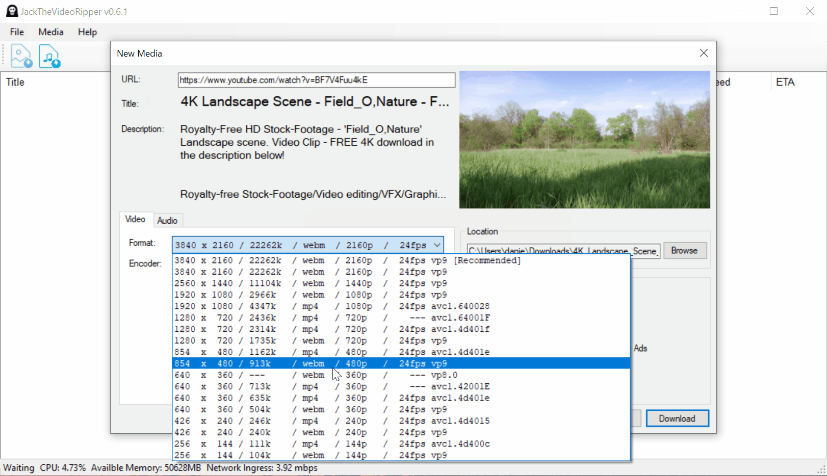Click the add new audio media icon
Screen dimensions: 827x476
[x=50, y=56]
